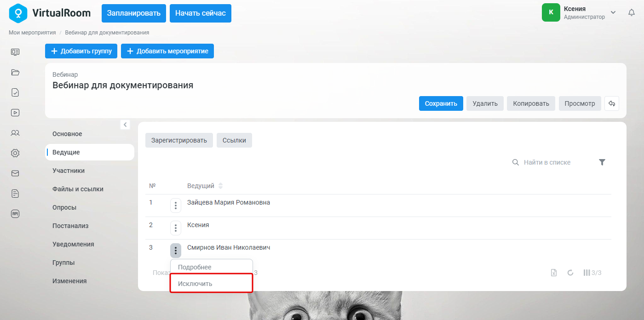Screen dimensions: 644x320
Task: Open the column settings icon showing 3/3
Action: tap(592, 273)
